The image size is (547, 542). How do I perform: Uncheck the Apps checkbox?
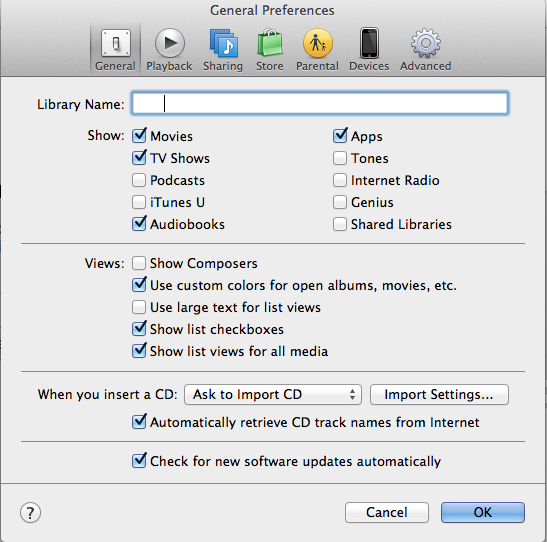click(340, 136)
